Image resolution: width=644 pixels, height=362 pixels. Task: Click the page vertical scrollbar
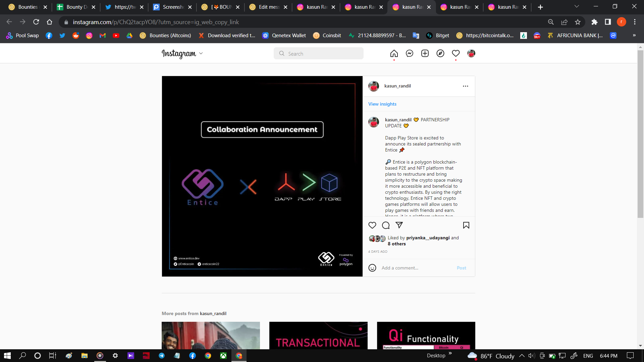[640, 134]
